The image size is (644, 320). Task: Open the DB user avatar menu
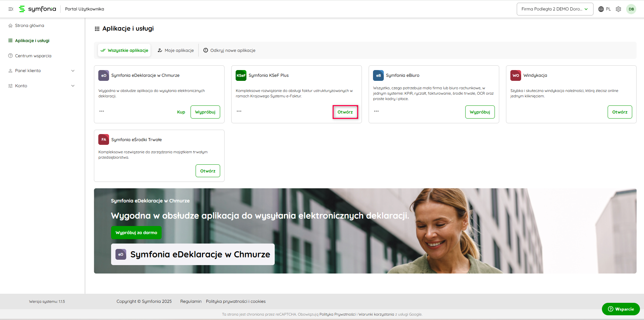[631, 9]
